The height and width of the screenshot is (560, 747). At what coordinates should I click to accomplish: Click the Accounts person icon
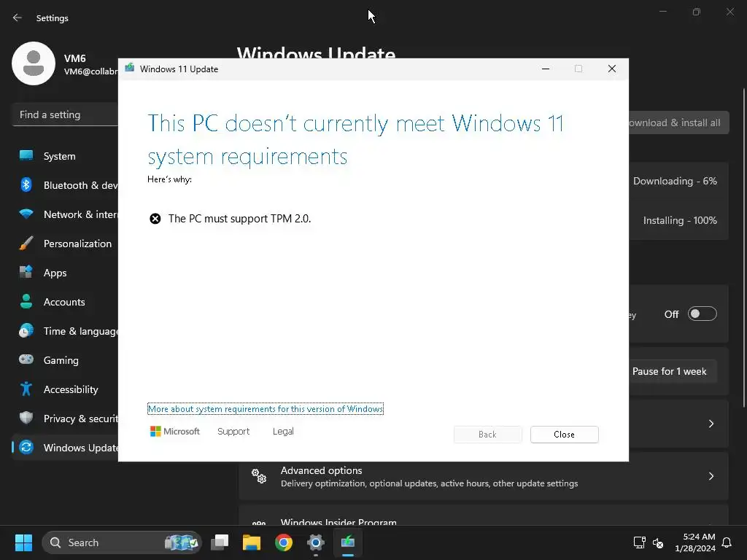[26, 301]
